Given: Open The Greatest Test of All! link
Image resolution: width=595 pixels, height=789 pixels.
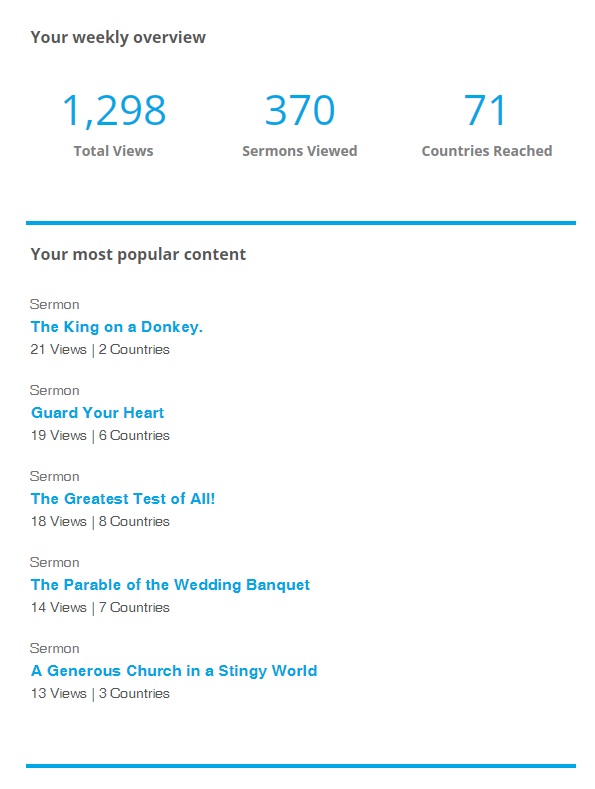Looking at the screenshot, I should (x=123, y=499).
